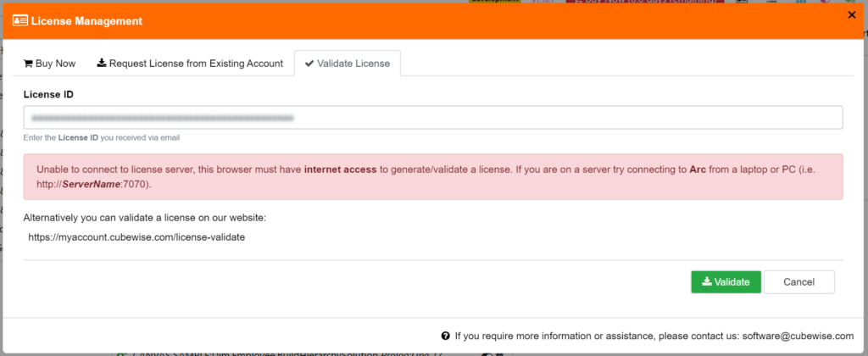
Task: Select the Validate License tab
Action: tap(348, 64)
